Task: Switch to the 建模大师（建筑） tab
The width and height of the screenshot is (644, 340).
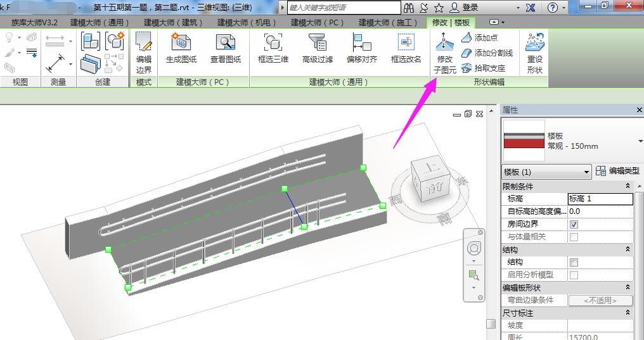Action: 173,23
